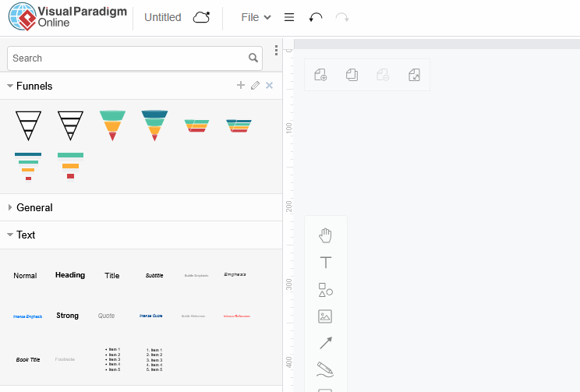Click the search magnifier icon

pos(253,58)
